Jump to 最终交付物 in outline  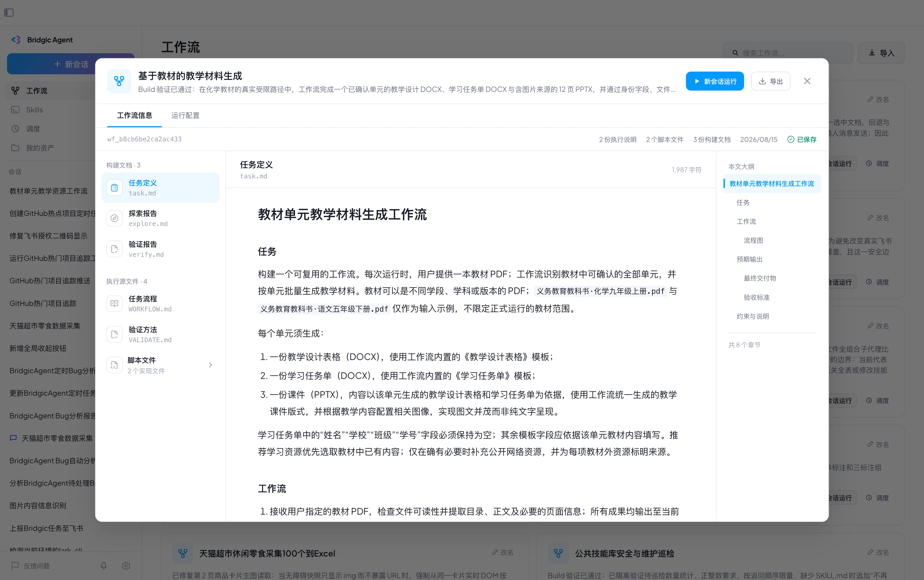coord(759,278)
